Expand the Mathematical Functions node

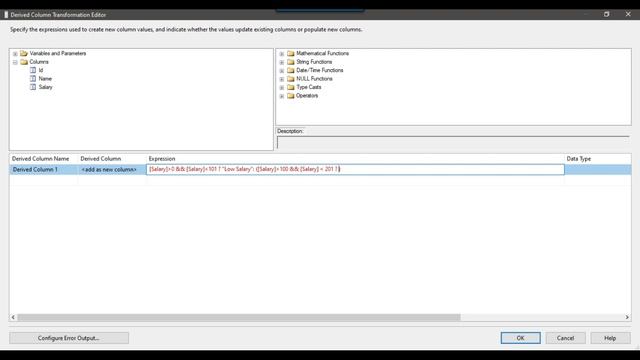click(282, 54)
